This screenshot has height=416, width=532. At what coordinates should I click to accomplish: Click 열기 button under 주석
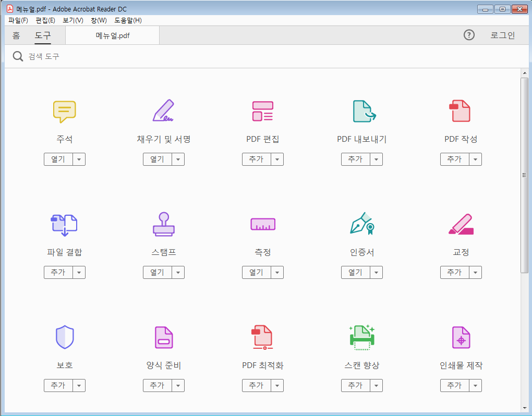(58, 160)
